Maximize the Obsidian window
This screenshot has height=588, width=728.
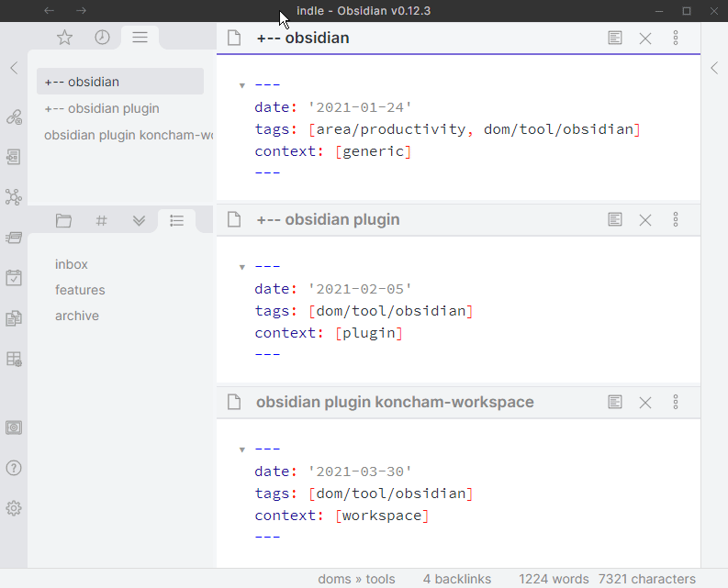[x=687, y=11]
